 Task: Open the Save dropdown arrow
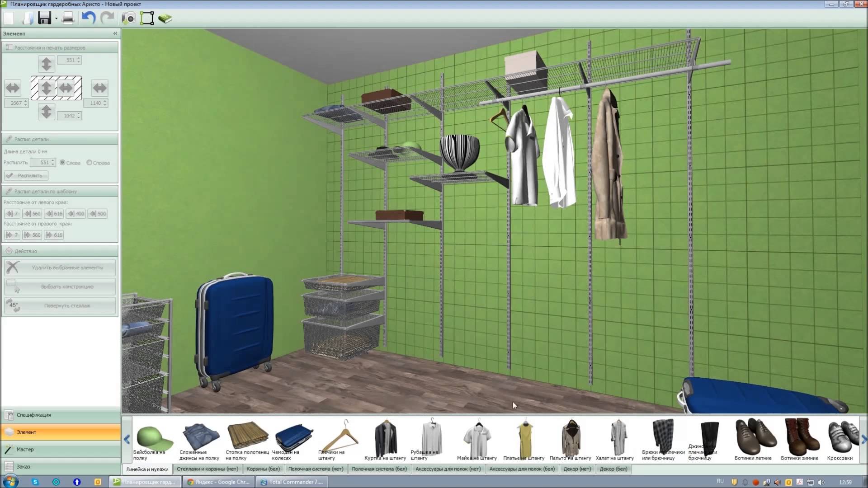point(56,19)
